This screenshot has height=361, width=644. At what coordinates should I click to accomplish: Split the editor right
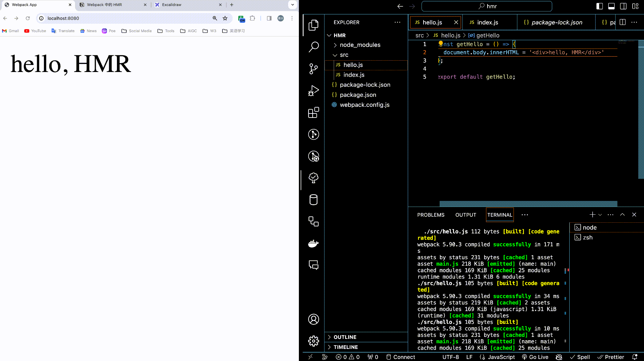click(x=623, y=22)
